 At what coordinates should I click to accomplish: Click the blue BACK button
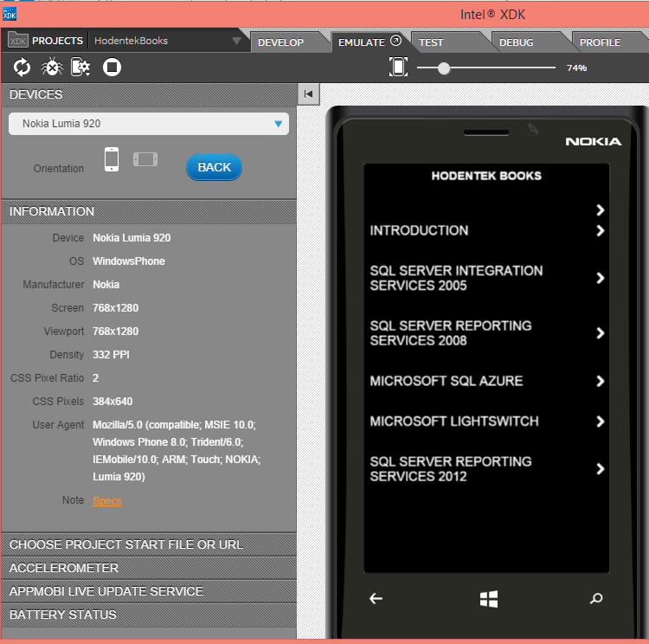(x=214, y=167)
